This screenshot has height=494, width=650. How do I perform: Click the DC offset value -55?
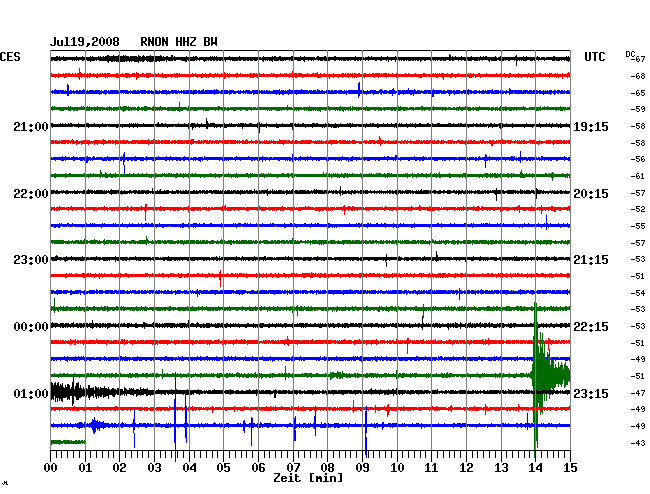(638, 226)
